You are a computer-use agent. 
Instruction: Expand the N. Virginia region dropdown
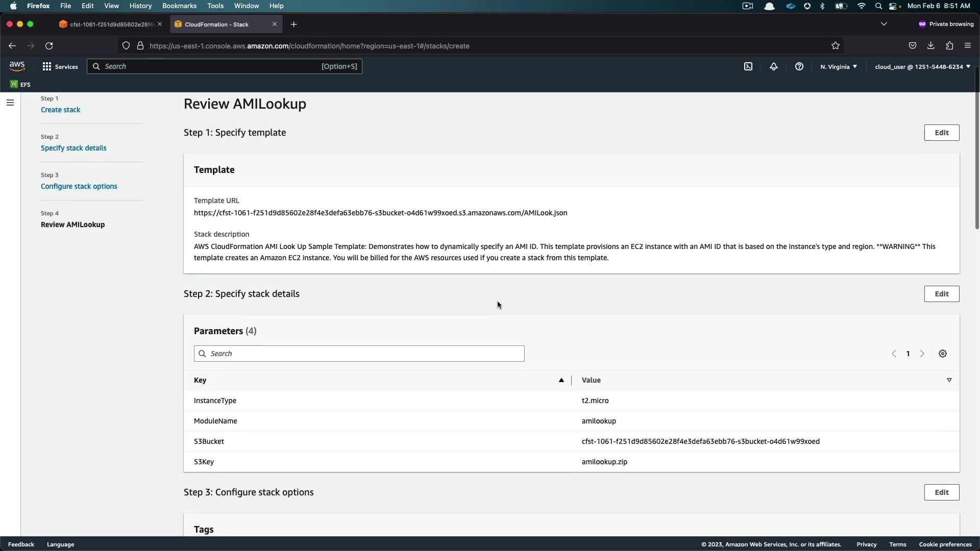pyautogui.click(x=839, y=66)
